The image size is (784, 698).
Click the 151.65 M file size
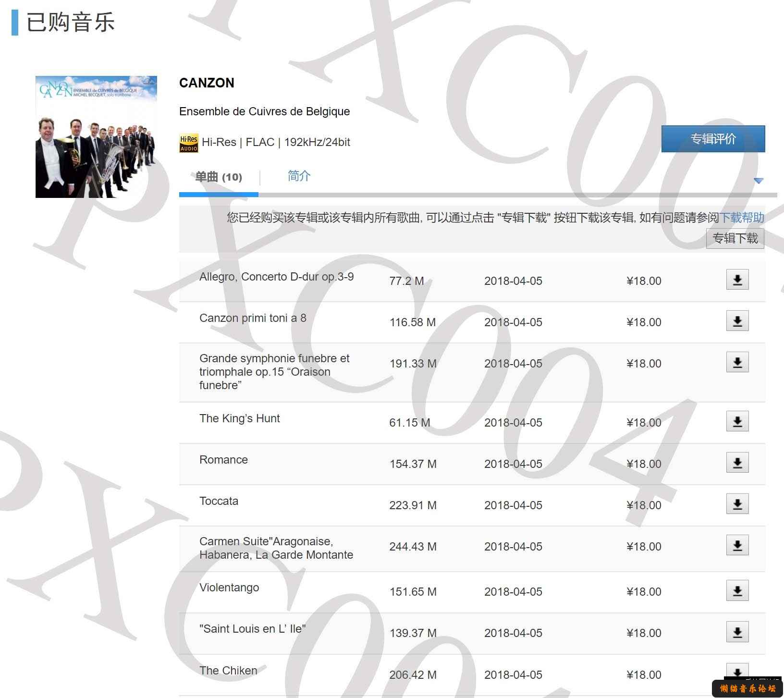pos(413,592)
